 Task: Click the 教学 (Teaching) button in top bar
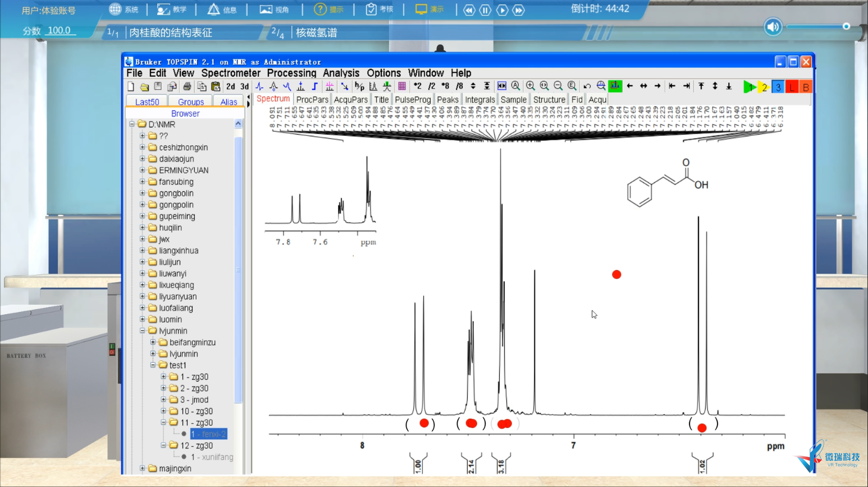(x=172, y=9)
